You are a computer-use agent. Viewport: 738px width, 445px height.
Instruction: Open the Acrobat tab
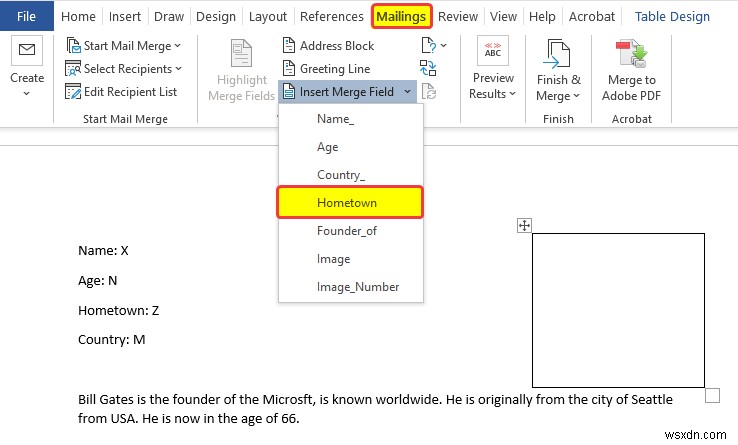[592, 16]
